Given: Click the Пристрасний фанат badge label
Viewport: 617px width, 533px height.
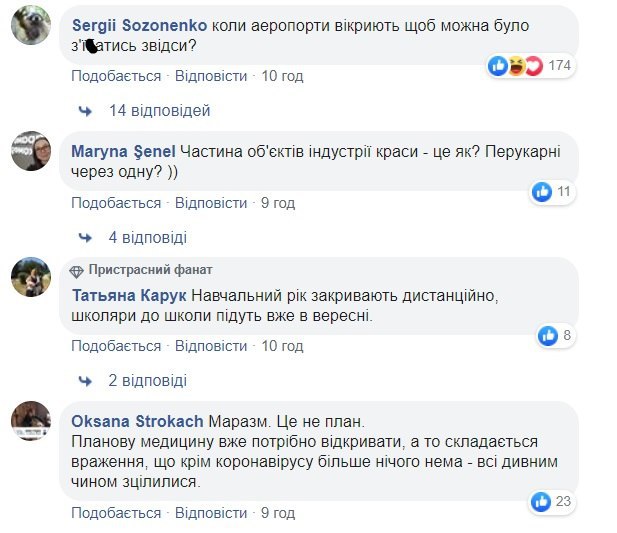Looking at the screenshot, I should (150, 270).
